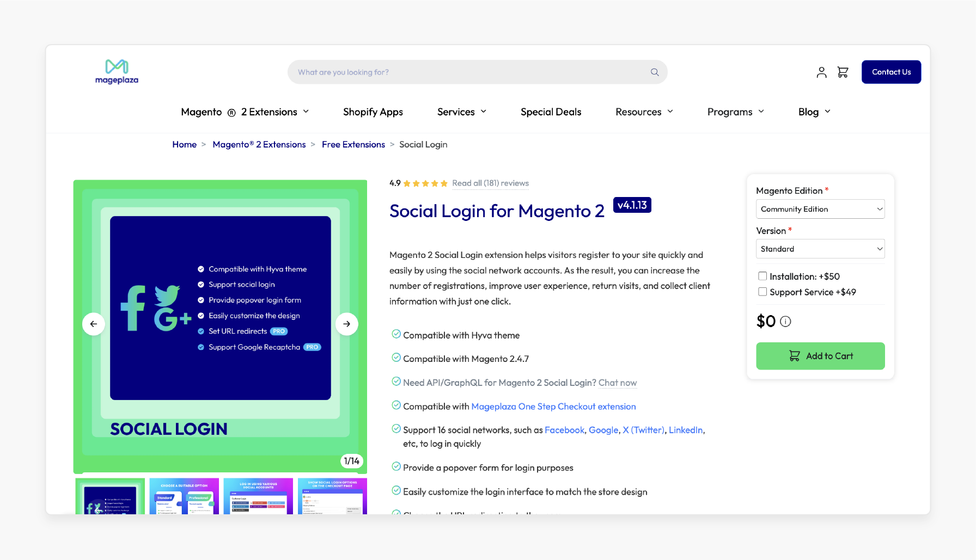Click the Add to Cart button
976x560 pixels.
[x=820, y=356]
